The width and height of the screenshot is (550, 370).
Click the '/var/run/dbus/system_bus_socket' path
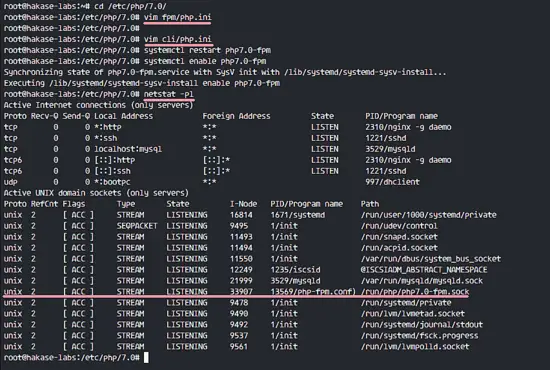click(431, 259)
